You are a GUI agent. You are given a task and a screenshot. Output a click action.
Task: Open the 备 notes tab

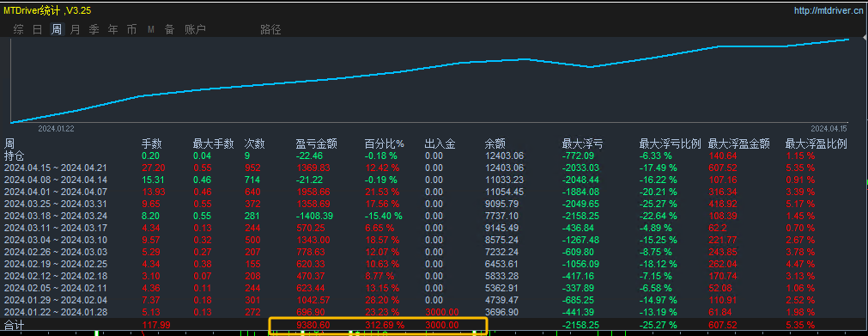pos(169,29)
